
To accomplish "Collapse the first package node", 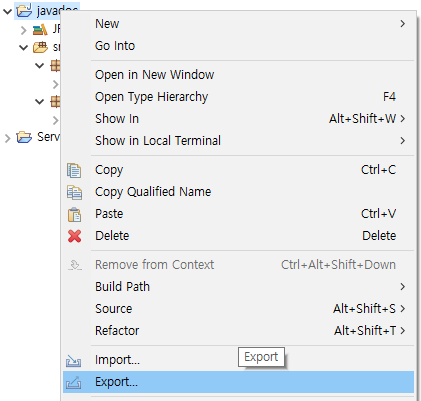I will (39, 65).
